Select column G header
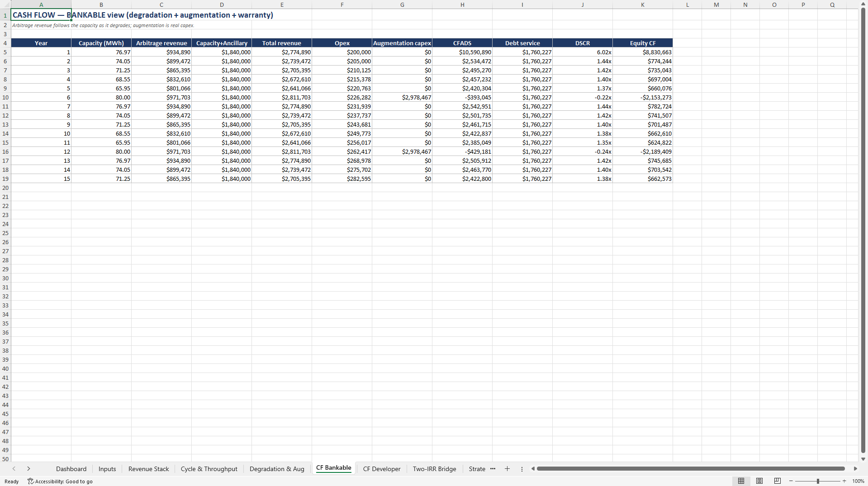 click(402, 5)
